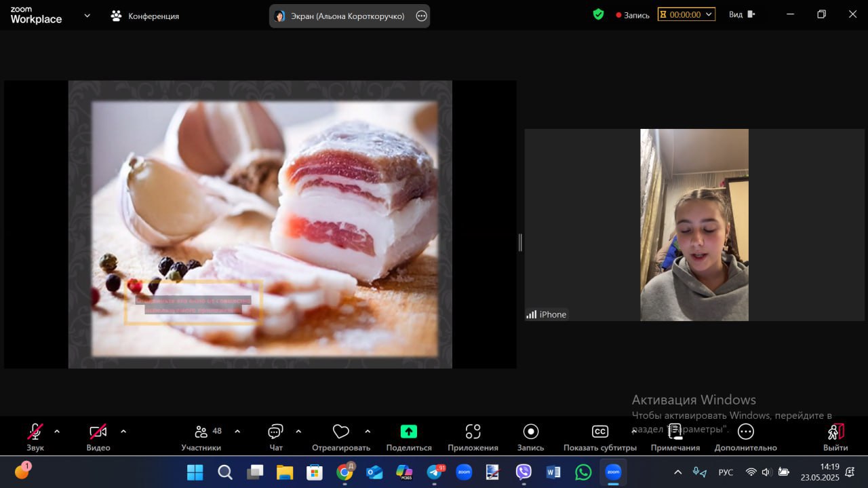This screenshot has width=868, height=488.
Task: Open Приложения apps panel
Action: [473, 437]
